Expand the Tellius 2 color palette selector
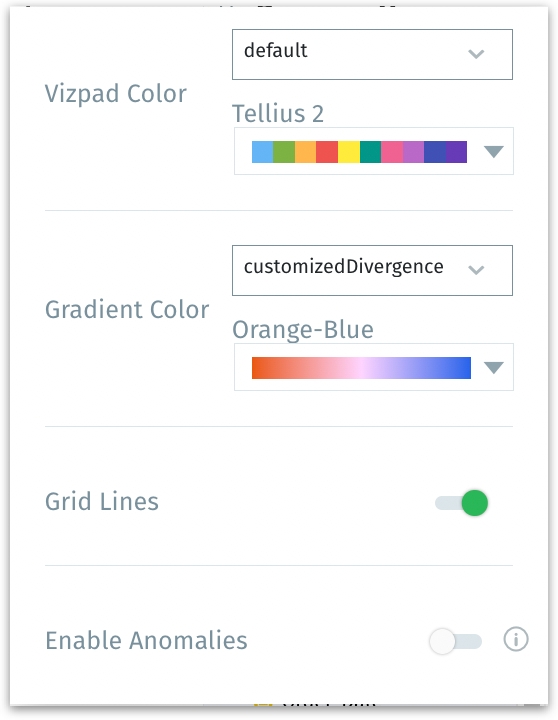This screenshot has width=558, height=720. click(374, 151)
